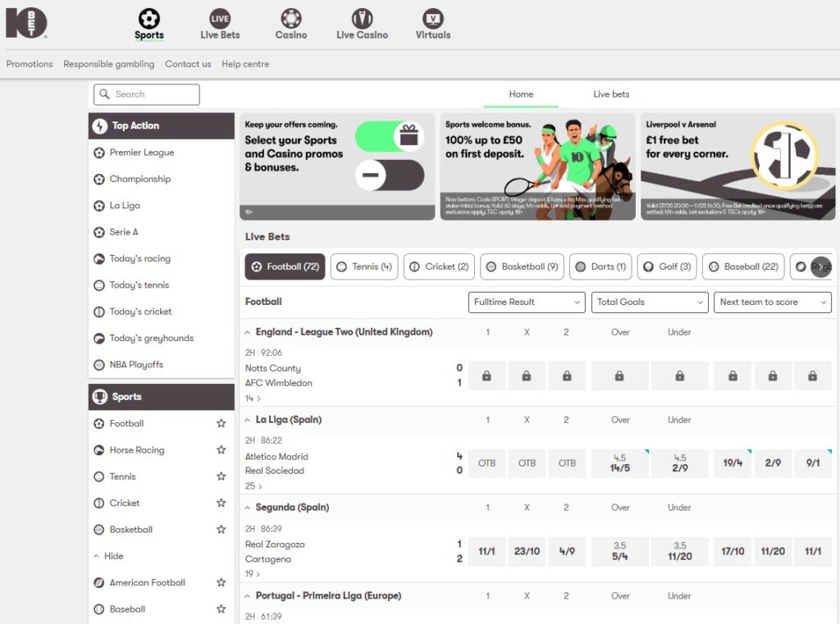The width and height of the screenshot is (840, 624).
Task: Click Today's tennis ball icon
Action: tap(99, 285)
